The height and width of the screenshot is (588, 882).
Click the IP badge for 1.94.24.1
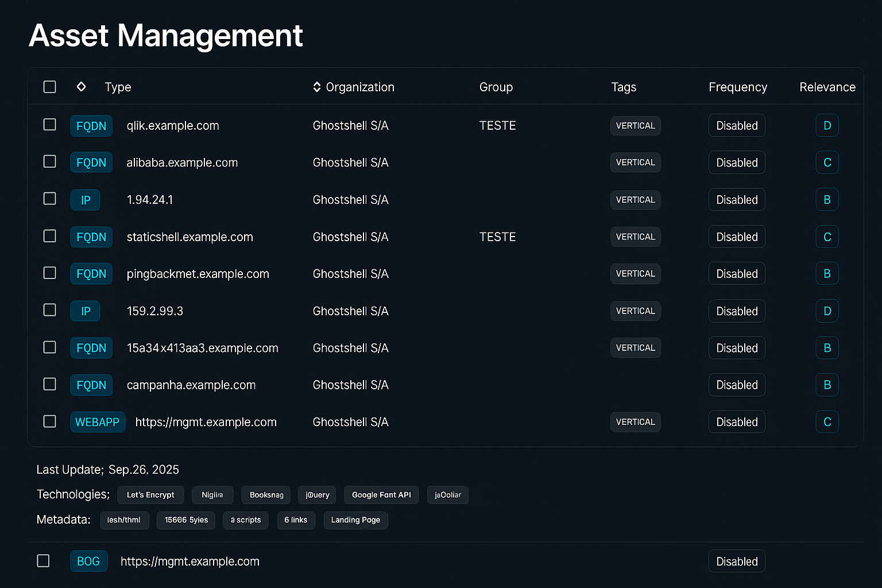[x=85, y=200]
